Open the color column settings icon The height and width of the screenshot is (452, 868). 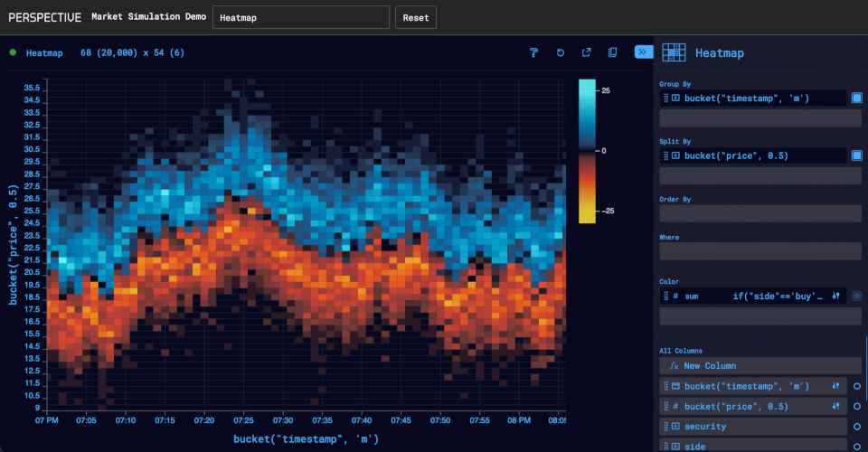[835, 296]
